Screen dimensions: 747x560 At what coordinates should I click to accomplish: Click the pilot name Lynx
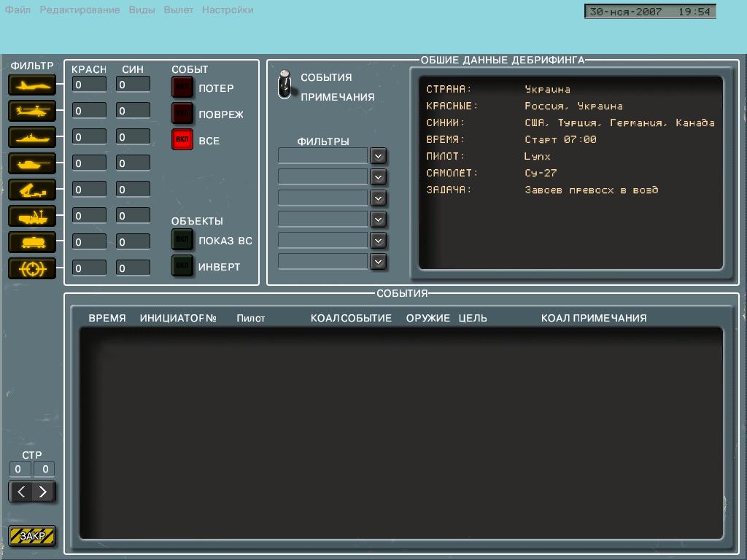[538, 156]
